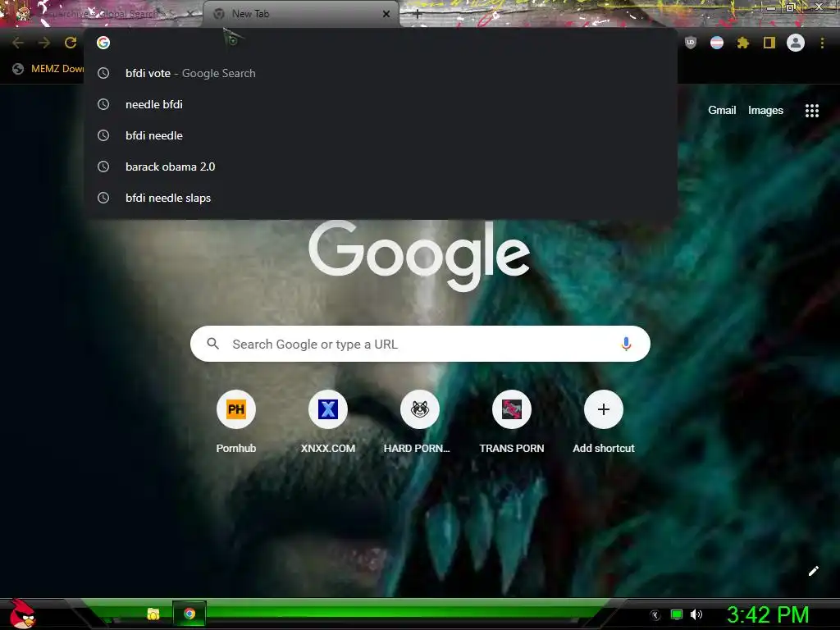Click Chrome icon in the taskbar

click(189, 614)
